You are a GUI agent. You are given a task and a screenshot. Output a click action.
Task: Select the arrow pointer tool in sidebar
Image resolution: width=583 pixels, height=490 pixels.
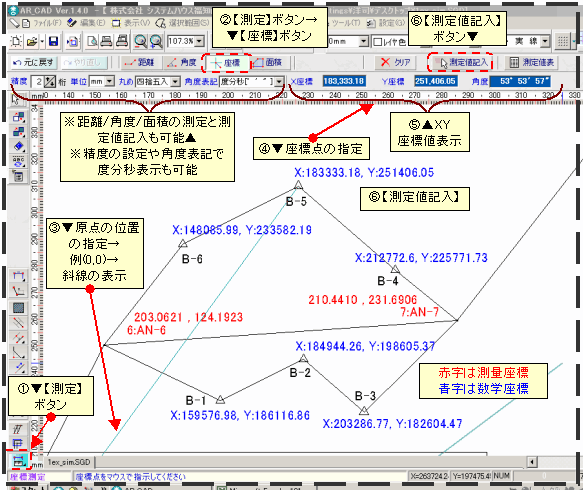coord(16,100)
